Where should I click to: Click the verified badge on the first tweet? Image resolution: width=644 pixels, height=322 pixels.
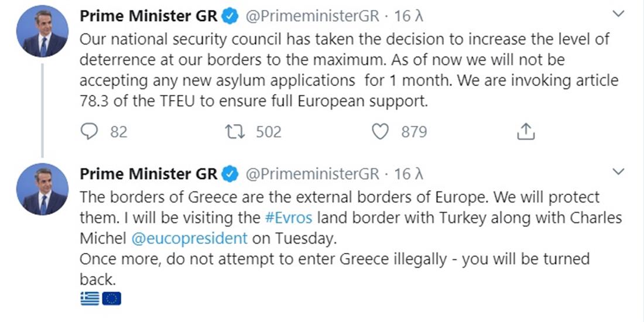click(x=231, y=17)
